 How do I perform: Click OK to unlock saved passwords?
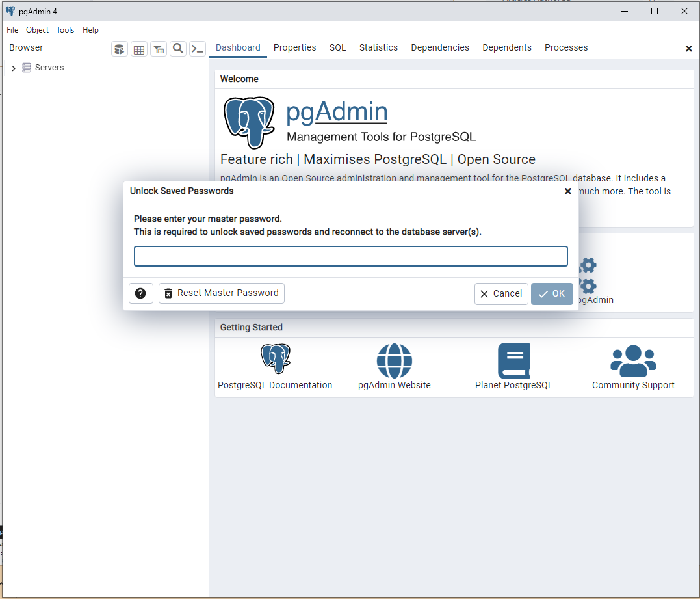coord(552,293)
